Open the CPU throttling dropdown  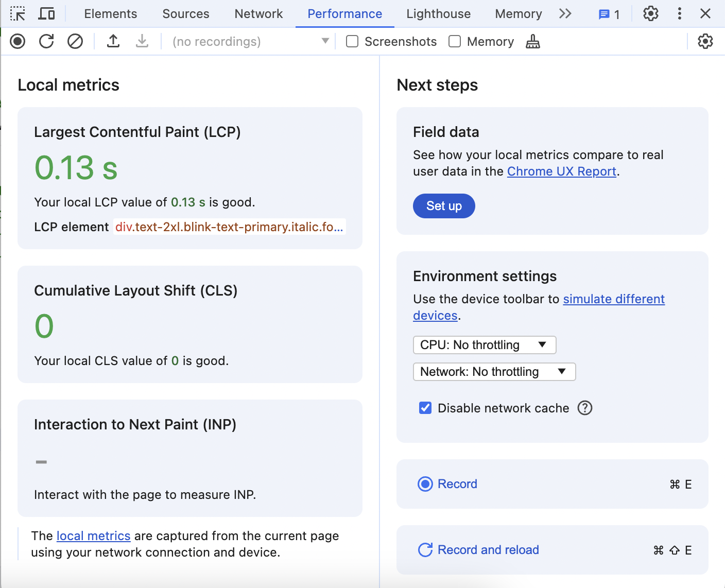pos(484,345)
